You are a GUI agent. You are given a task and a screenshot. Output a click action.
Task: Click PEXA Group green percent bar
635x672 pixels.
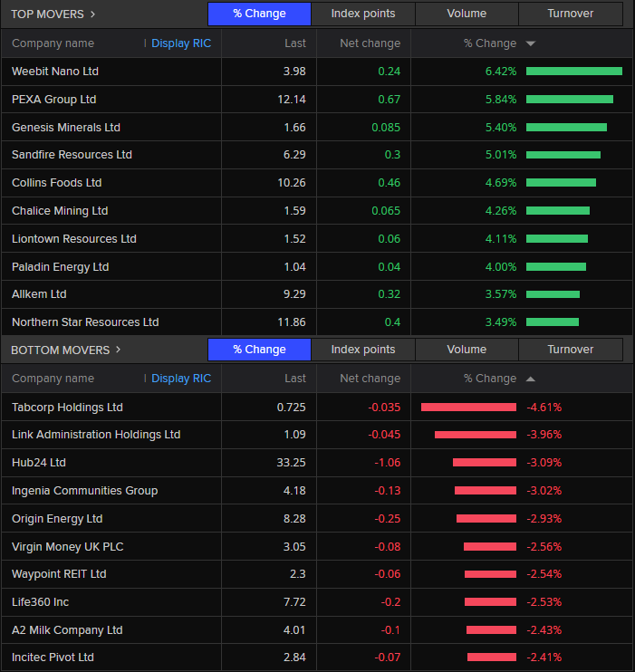tap(570, 100)
